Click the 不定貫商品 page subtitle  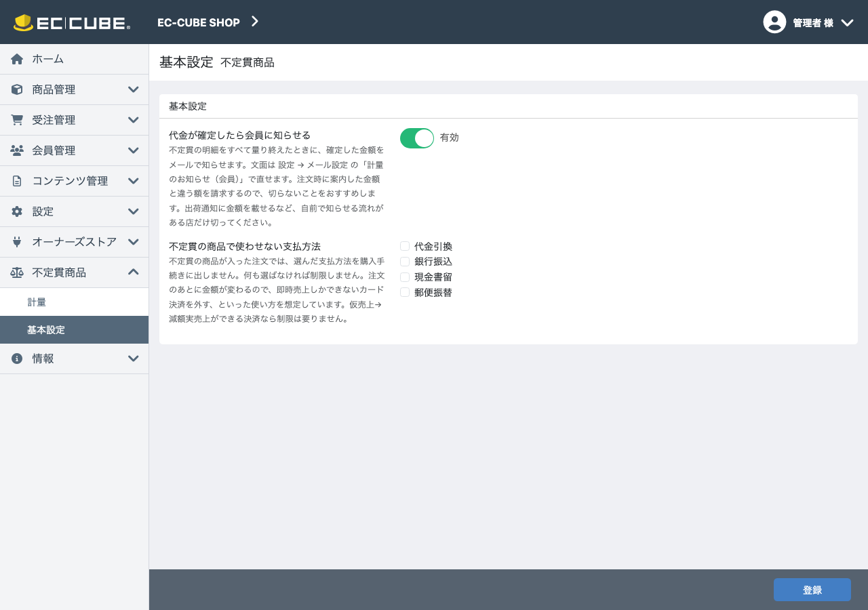[x=248, y=62]
